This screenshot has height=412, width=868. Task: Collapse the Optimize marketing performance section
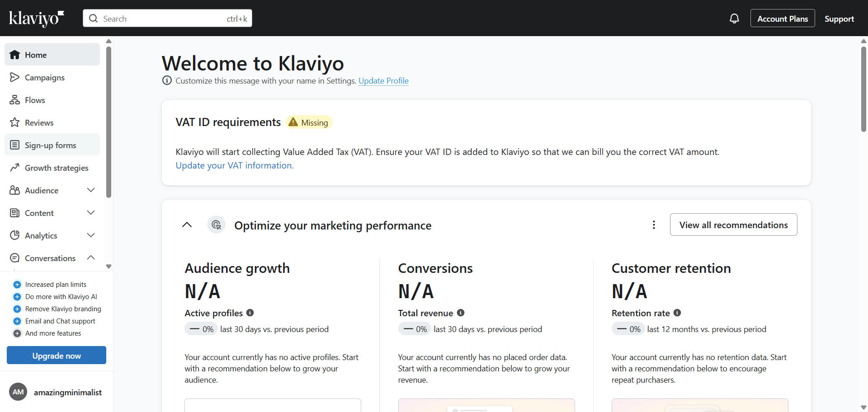pos(187,225)
